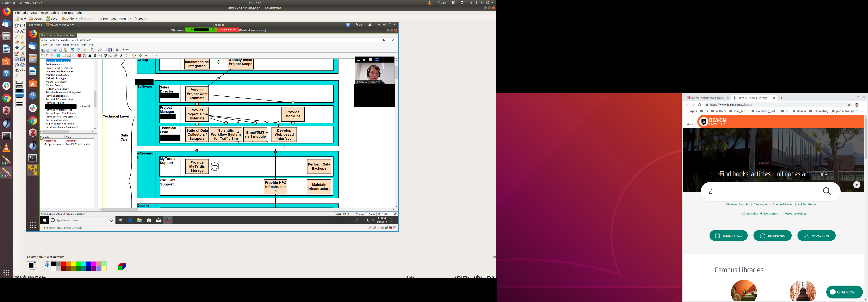Image resolution: width=868 pixels, height=302 pixels.
Task: Click the Zoom In toolbar button
Action: (141, 19)
